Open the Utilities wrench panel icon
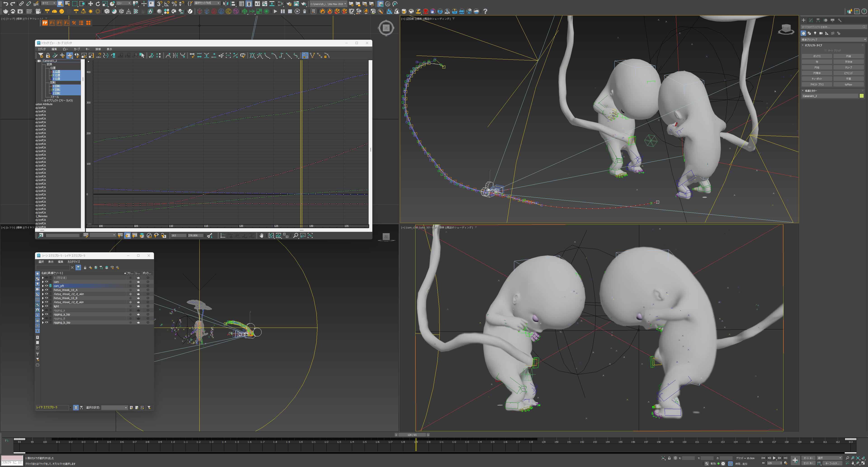868x467 pixels. click(x=840, y=20)
